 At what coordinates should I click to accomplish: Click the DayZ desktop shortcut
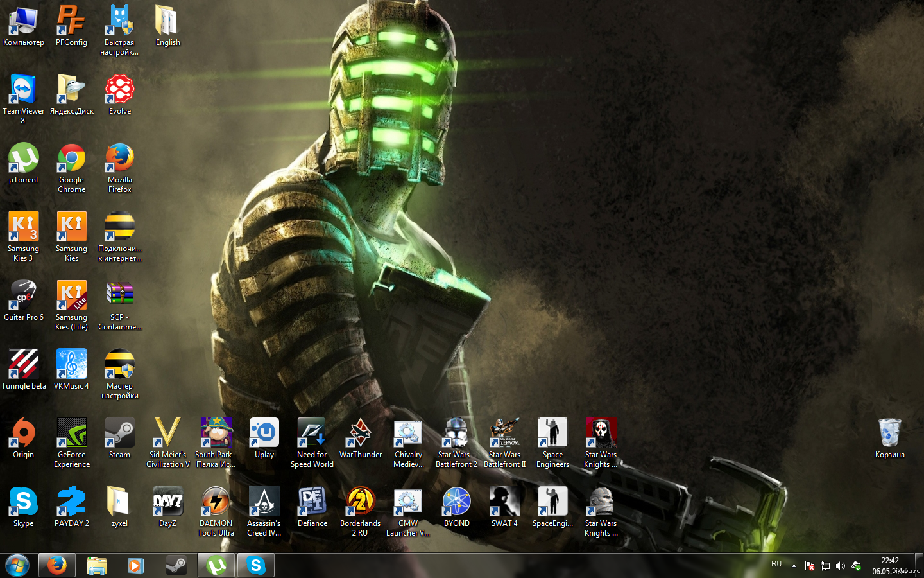pos(167,507)
